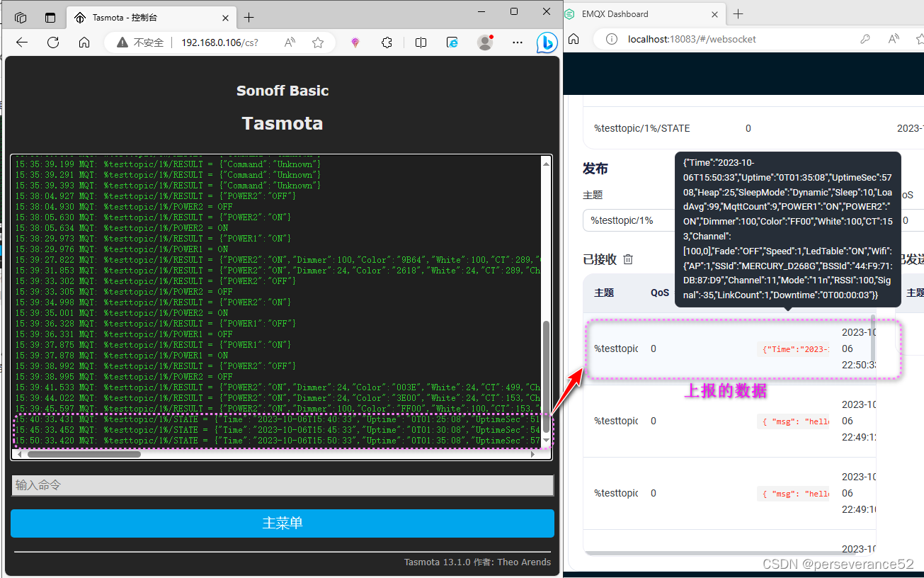The width and height of the screenshot is (924, 578).
Task: Open new tab next to Tasmota tab
Action: pyautogui.click(x=249, y=18)
